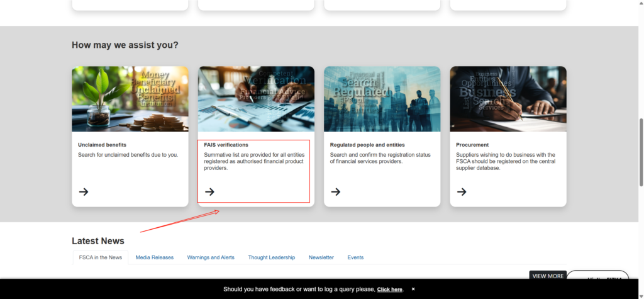The image size is (644, 299).
Task: Click the Unclaimed benefits plant image
Action: click(130, 99)
